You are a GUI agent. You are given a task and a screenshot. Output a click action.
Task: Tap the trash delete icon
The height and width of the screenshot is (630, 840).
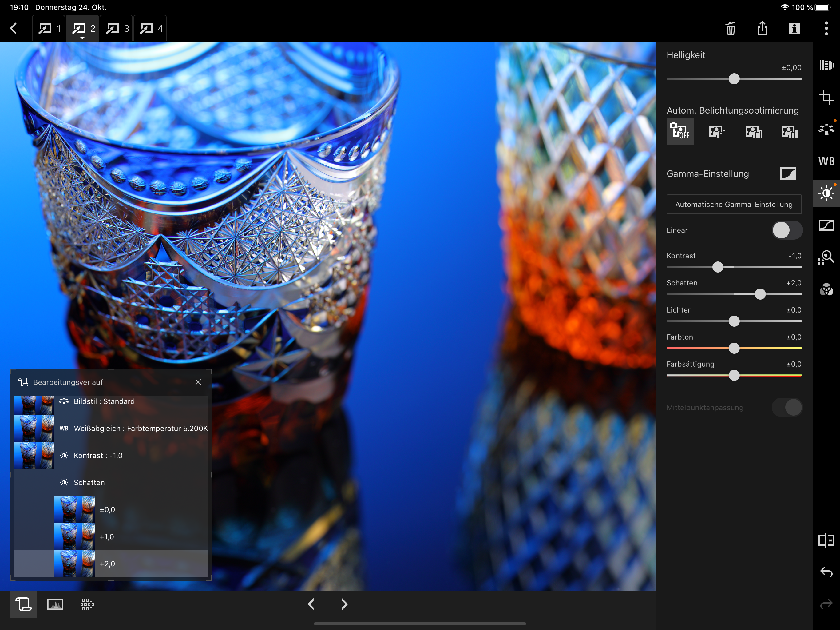pyautogui.click(x=730, y=29)
